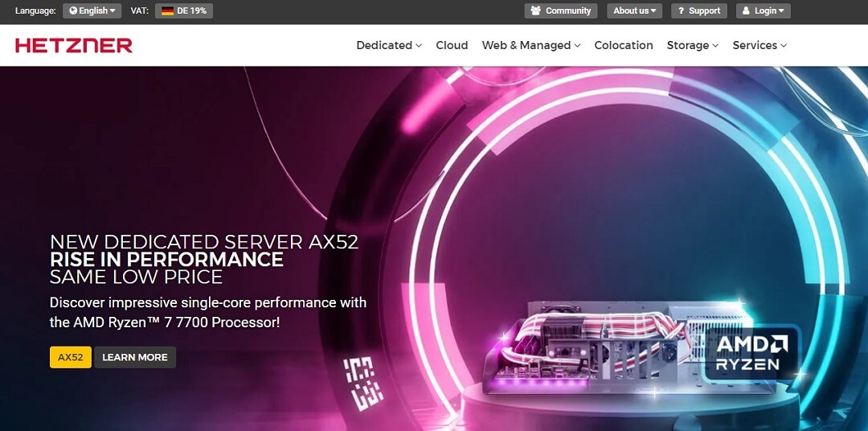Expand the Dedicated menu
This screenshot has height=431, width=868.
(x=389, y=45)
